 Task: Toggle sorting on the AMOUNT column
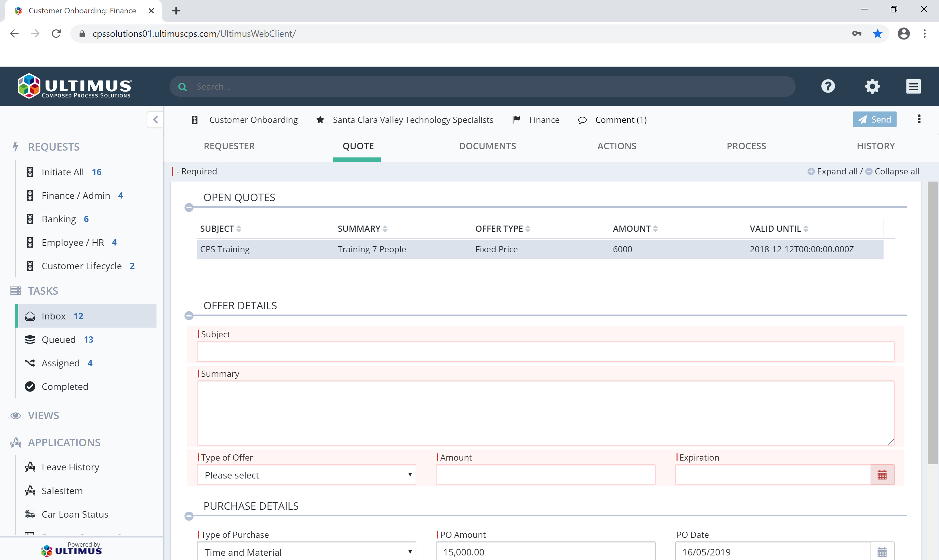coord(655,228)
